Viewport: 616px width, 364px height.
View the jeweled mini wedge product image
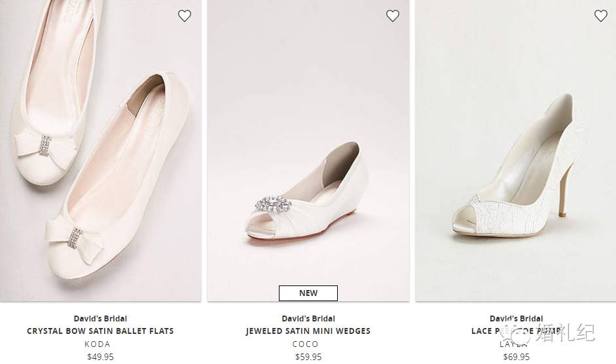308,151
